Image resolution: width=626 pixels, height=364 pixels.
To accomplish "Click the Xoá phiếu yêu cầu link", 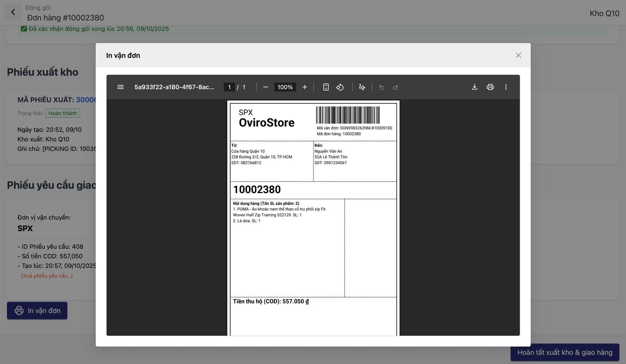I will coord(47,276).
